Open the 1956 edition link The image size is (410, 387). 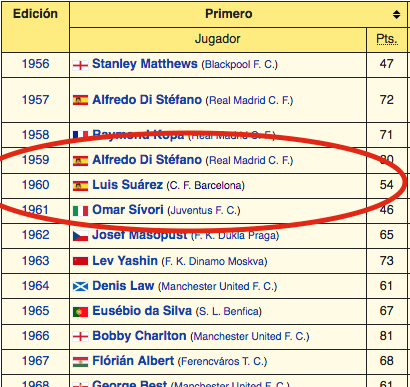click(x=35, y=64)
